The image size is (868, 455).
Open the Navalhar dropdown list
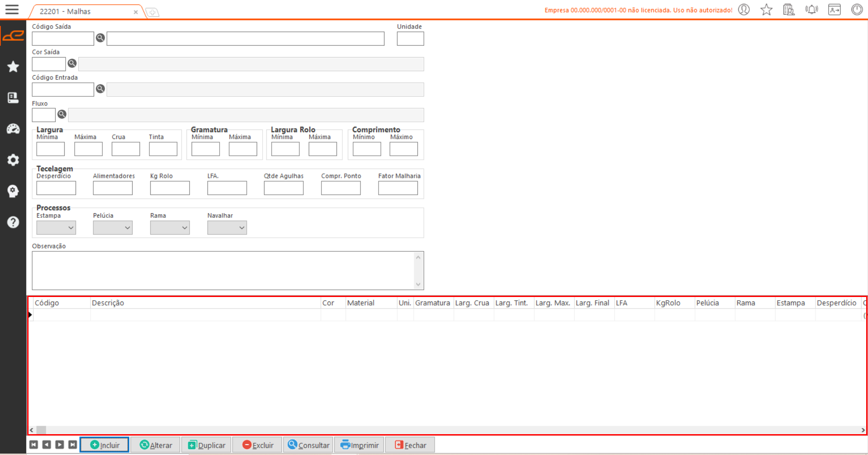[x=227, y=228]
